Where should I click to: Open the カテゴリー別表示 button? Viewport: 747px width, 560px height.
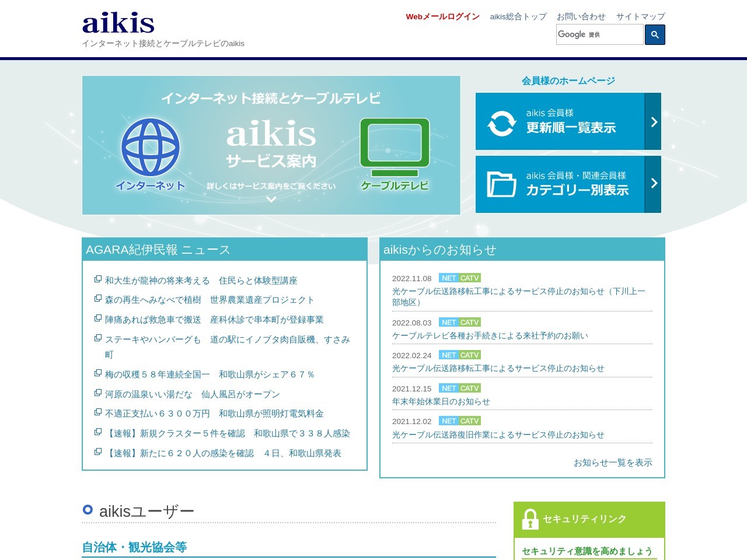coord(568,184)
